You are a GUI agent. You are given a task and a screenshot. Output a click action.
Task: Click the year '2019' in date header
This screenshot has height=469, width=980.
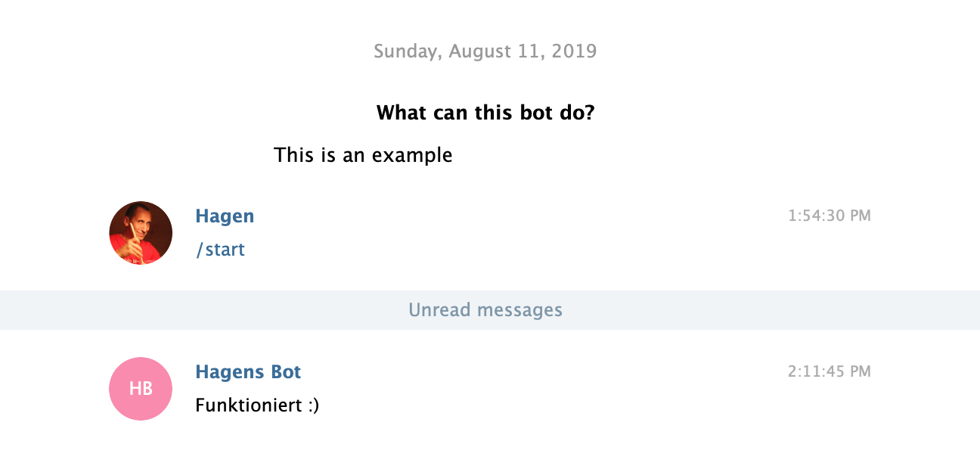(574, 51)
